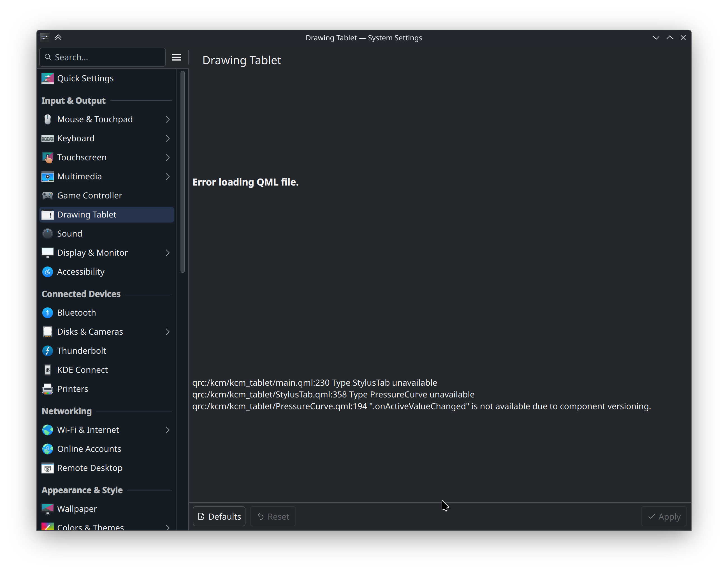The image size is (728, 574).
Task: Click the Wallpaper icon
Action: (47, 509)
